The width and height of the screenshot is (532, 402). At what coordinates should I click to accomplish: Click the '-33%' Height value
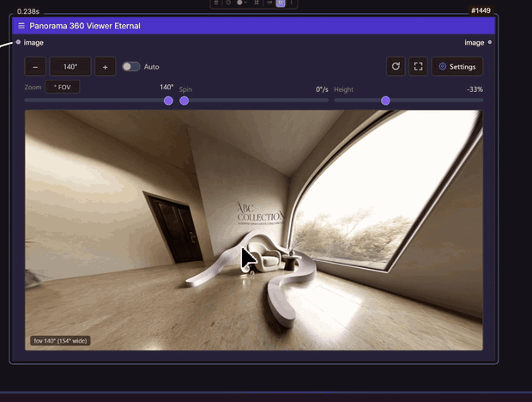[475, 89]
